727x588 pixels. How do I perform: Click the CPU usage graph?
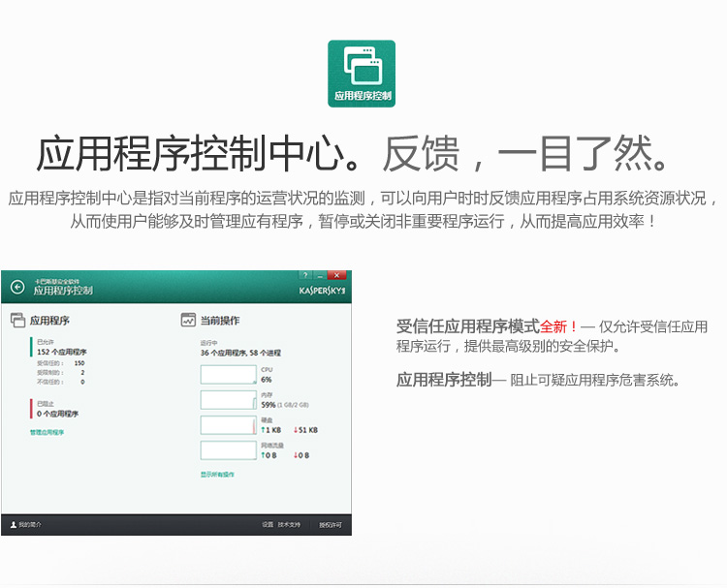(228, 375)
